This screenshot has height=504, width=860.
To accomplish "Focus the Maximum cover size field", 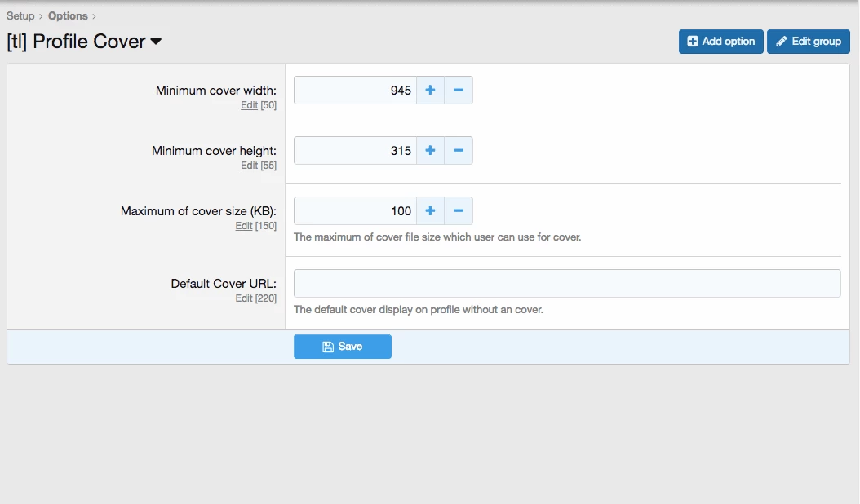I will point(356,210).
